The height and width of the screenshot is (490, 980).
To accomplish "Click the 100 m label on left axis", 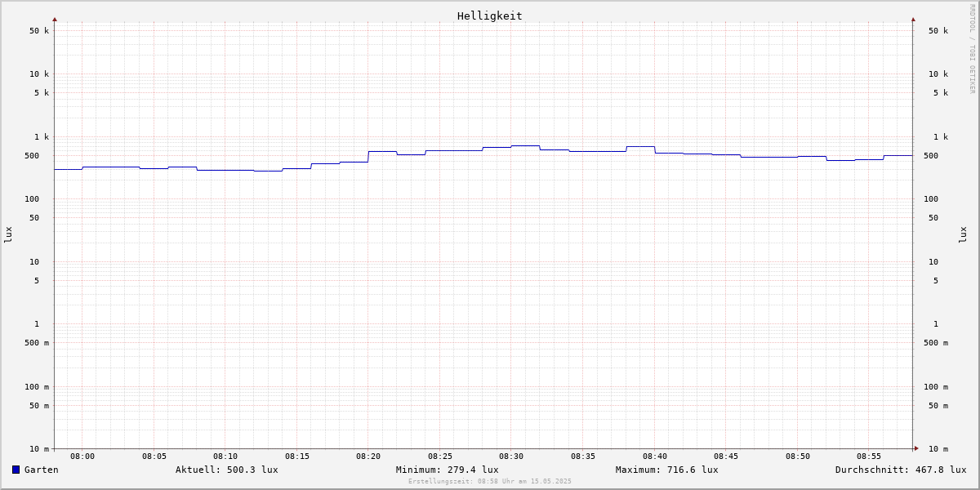I will [x=37, y=387].
